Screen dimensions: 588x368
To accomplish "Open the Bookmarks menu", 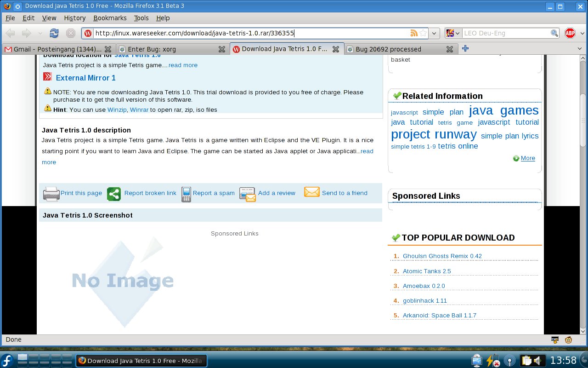I will 110,18.
